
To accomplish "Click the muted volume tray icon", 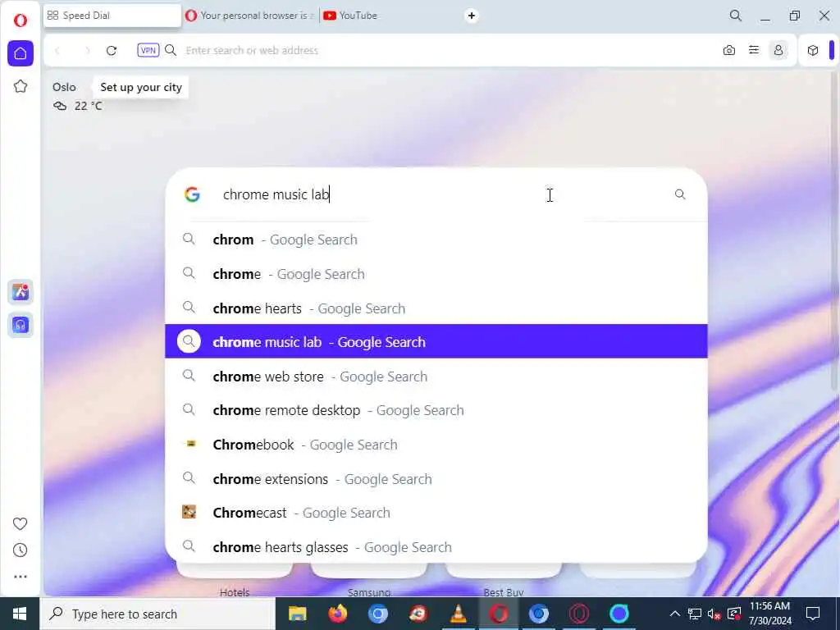I will point(714,614).
